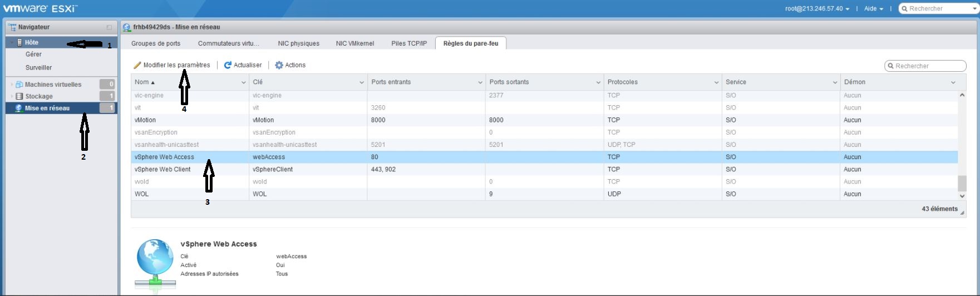Click the magnifier icon in top search box
The height and width of the screenshot is (296, 980).
pos(905,9)
